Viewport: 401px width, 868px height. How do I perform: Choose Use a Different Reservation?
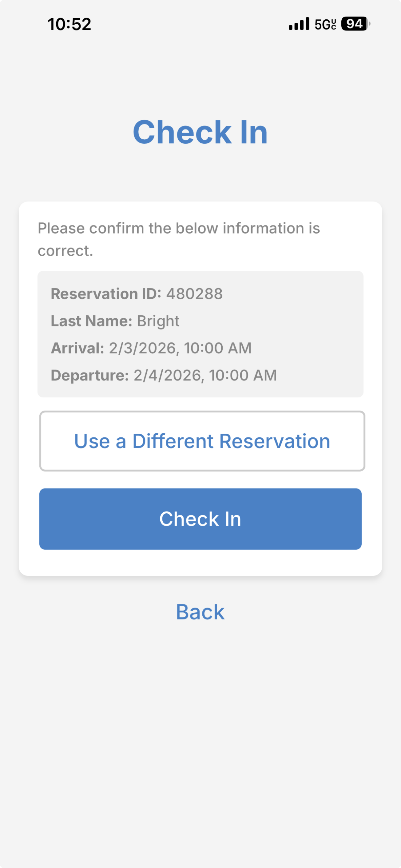tap(202, 441)
